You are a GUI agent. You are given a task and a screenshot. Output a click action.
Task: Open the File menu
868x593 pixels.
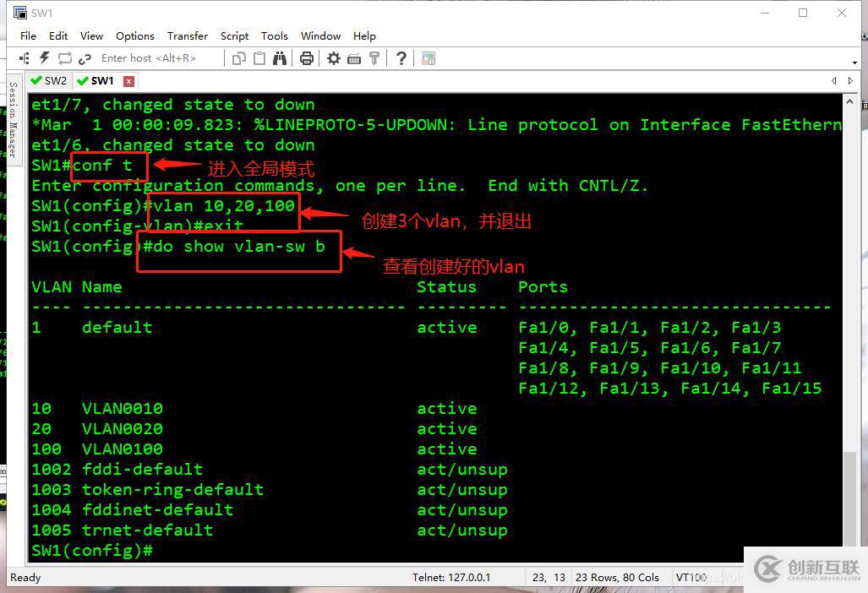(x=28, y=36)
